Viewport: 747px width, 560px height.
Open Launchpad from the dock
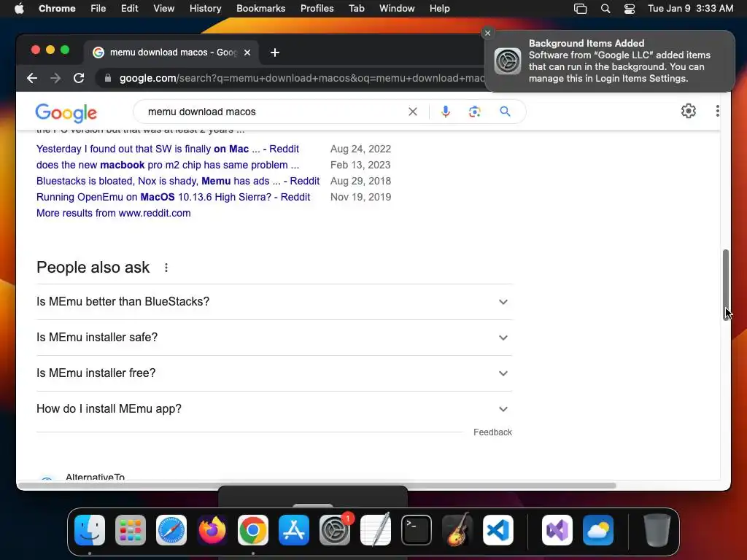pos(131,530)
